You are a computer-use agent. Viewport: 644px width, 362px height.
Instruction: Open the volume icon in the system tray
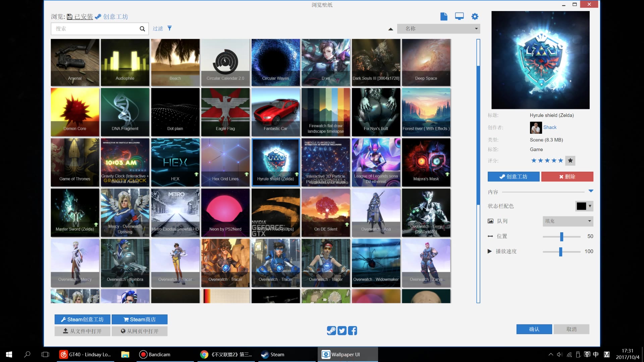(559, 354)
